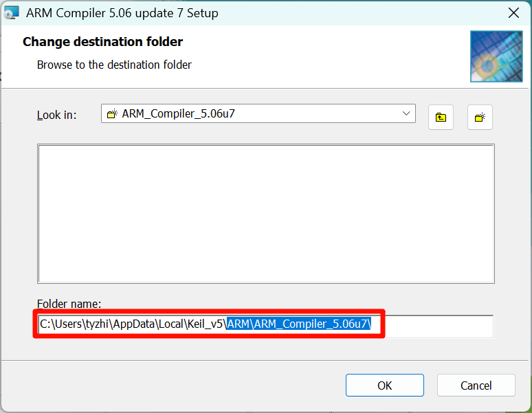
Task: Click the "Folder name:" label
Action: pyautogui.click(x=69, y=303)
